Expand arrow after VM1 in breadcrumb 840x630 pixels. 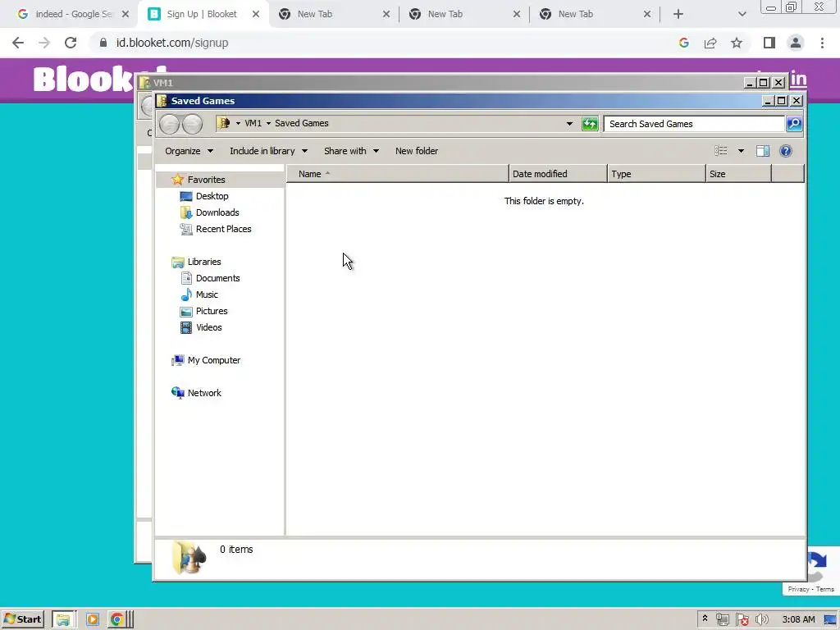point(268,123)
